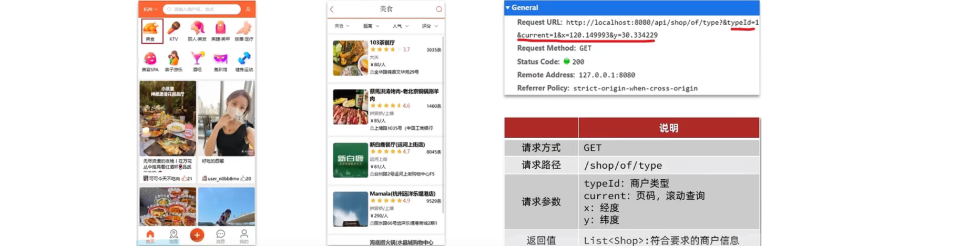The width and height of the screenshot is (980, 246).
Task: Open the 美睫·美甲 nail category icon
Action: (220, 31)
